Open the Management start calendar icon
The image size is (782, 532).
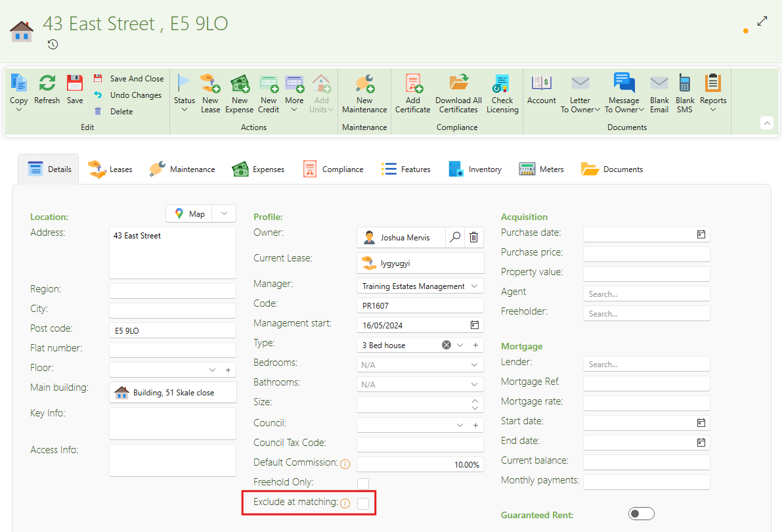point(474,325)
